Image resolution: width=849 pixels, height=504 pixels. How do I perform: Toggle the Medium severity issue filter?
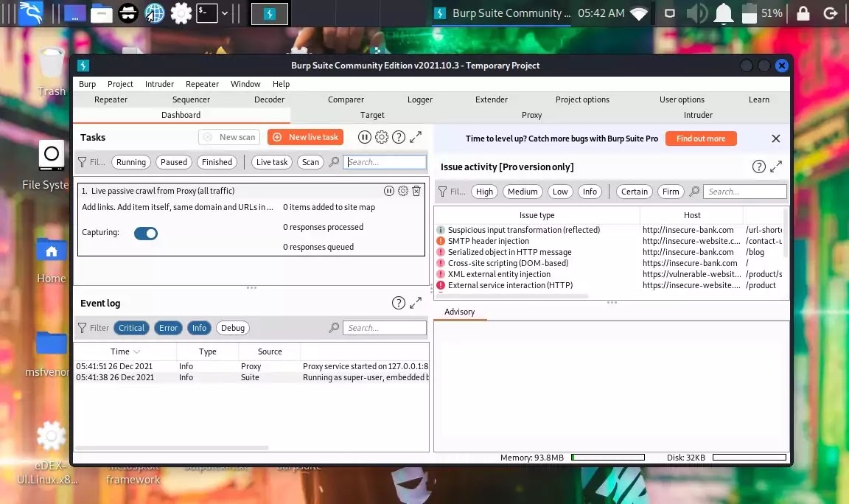(523, 192)
